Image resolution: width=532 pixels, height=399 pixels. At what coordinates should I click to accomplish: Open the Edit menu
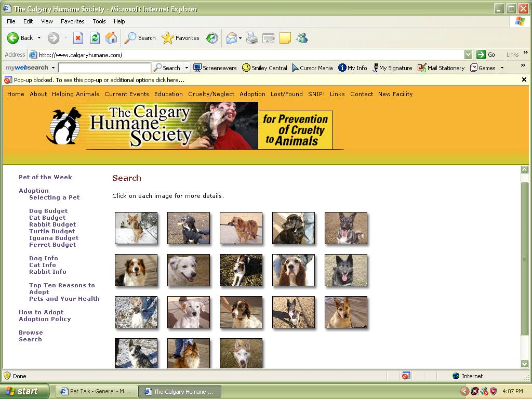point(28,21)
